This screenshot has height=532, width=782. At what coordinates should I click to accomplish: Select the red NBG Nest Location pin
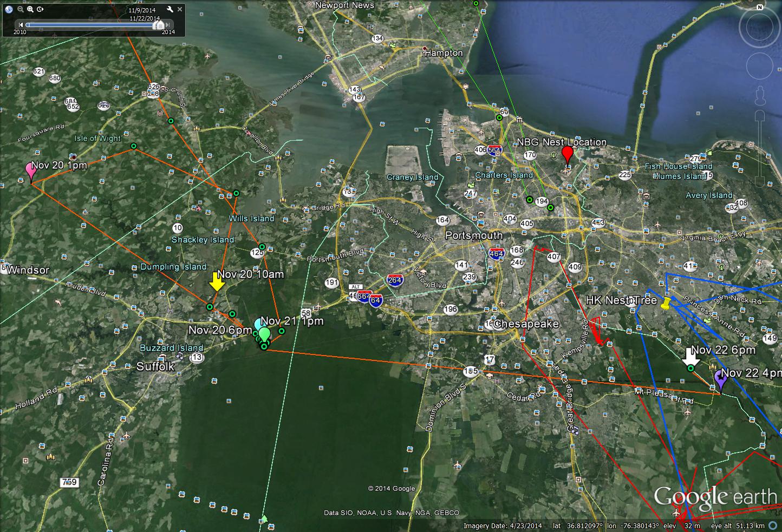(567, 155)
